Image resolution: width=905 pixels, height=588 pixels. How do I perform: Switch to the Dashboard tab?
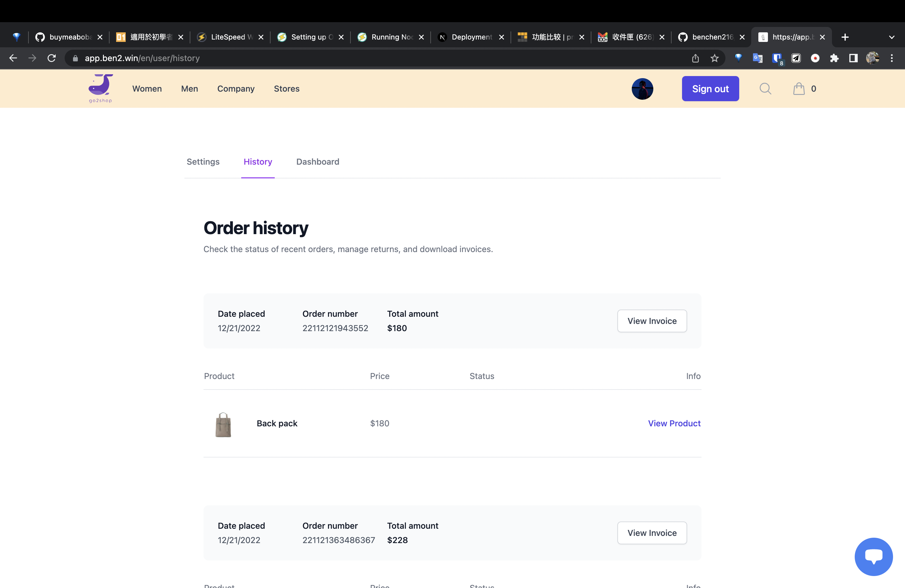(318, 162)
